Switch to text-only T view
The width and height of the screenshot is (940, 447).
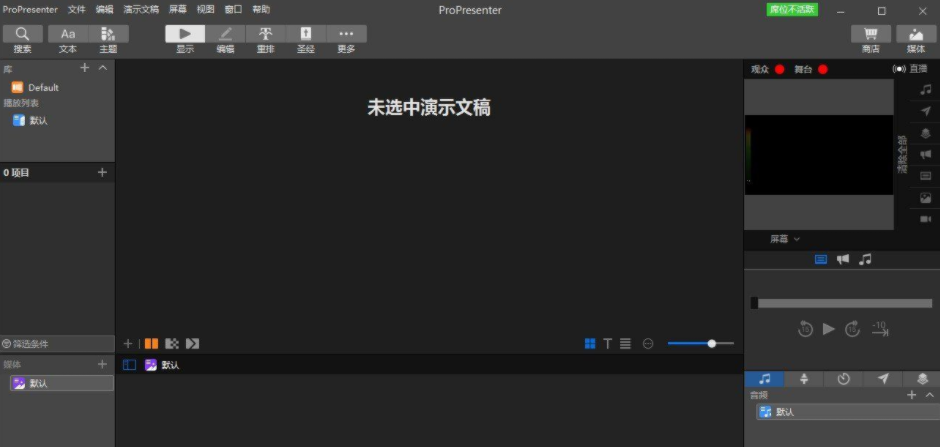point(607,343)
